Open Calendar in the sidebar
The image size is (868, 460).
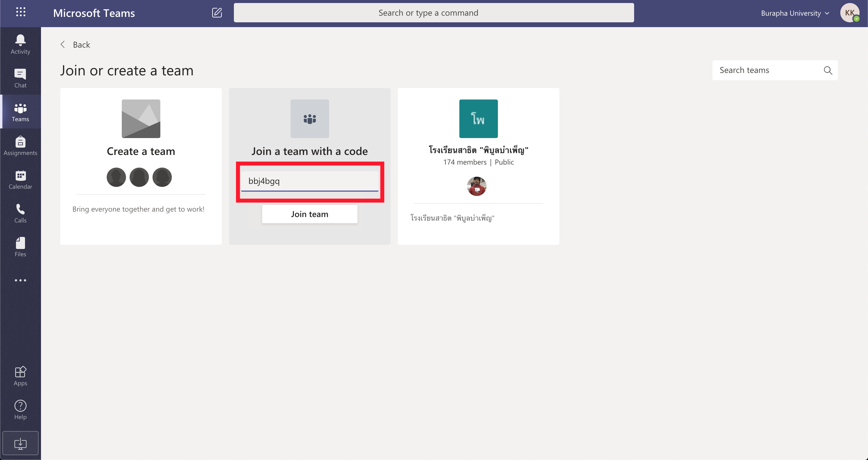pos(20,179)
